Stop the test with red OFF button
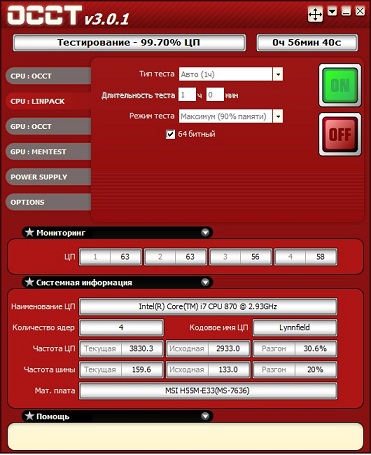This screenshot has height=455, width=371. (340, 134)
